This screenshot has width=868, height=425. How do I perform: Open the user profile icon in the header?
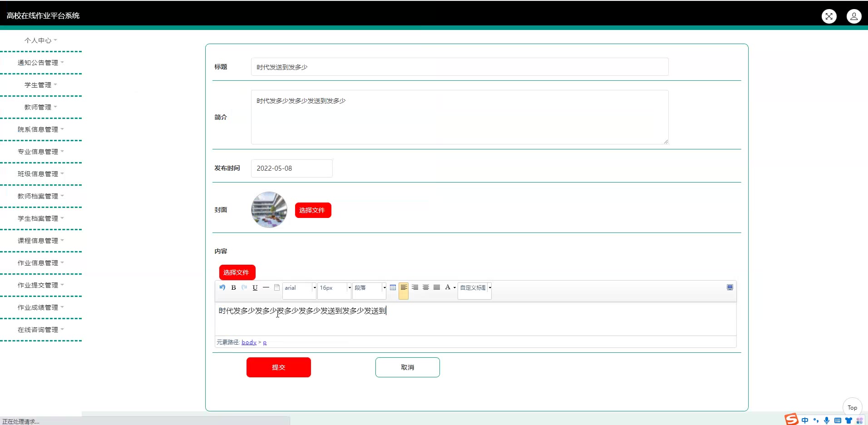(854, 16)
